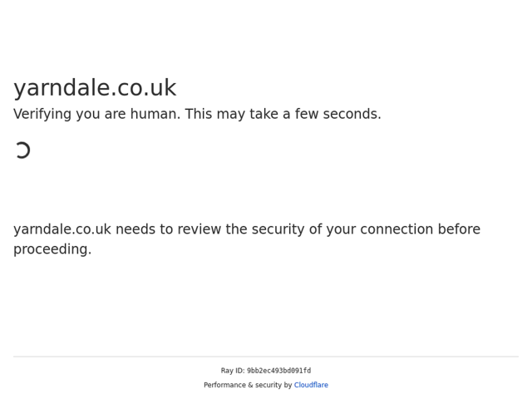This screenshot has width=532, height=399.
Task: Click "This may take a few seconds." sentence
Action: [x=283, y=115]
